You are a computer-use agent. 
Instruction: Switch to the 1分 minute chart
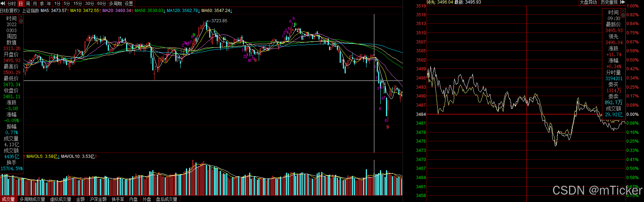coord(57,3)
